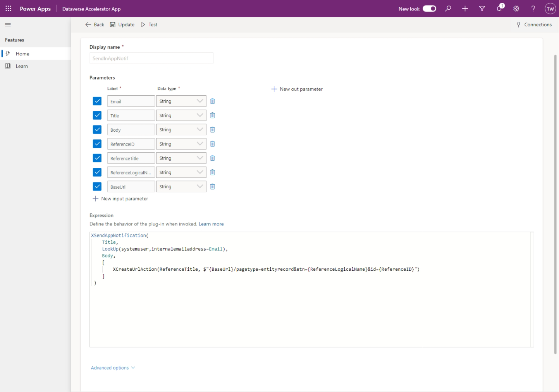Screen dimensions: 559x392
Task: Open the Title data type dropdown
Action: coord(181,115)
